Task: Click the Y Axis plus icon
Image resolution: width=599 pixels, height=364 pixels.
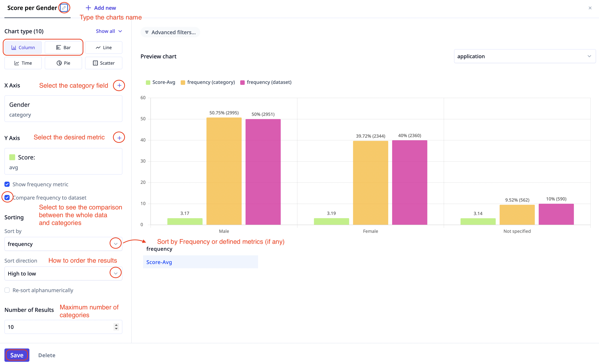Action: pos(119,138)
